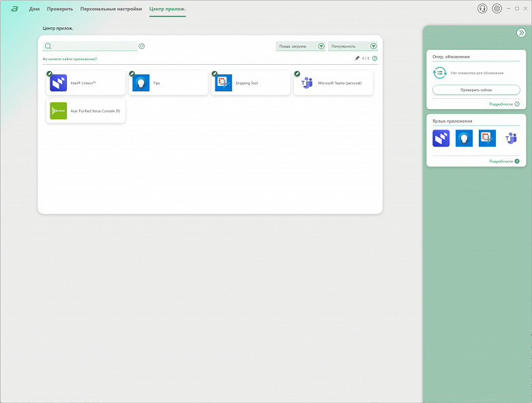This screenshot has width=532, height=403.
Task: Open the Предв. загрузка dropdown
Action: pyautogui.click(x=301, y=46)
